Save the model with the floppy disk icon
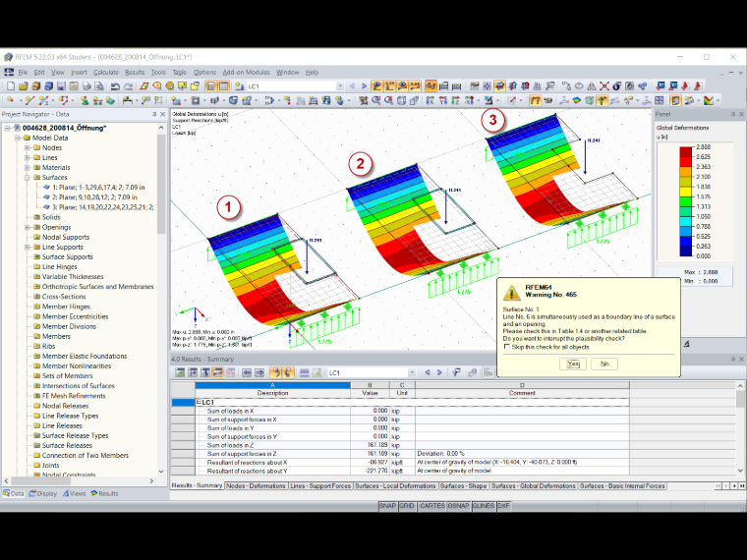747x560 pixels. [x=61, y=86]
